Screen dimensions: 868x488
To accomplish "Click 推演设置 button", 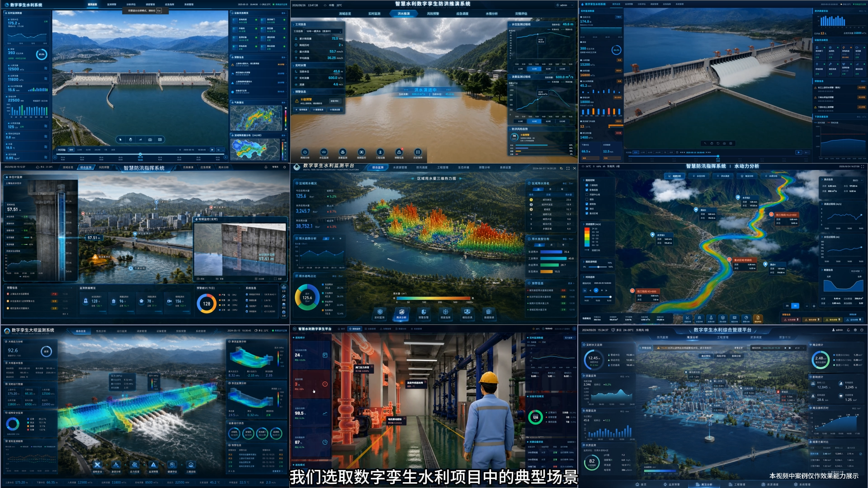I will point(335,110).
